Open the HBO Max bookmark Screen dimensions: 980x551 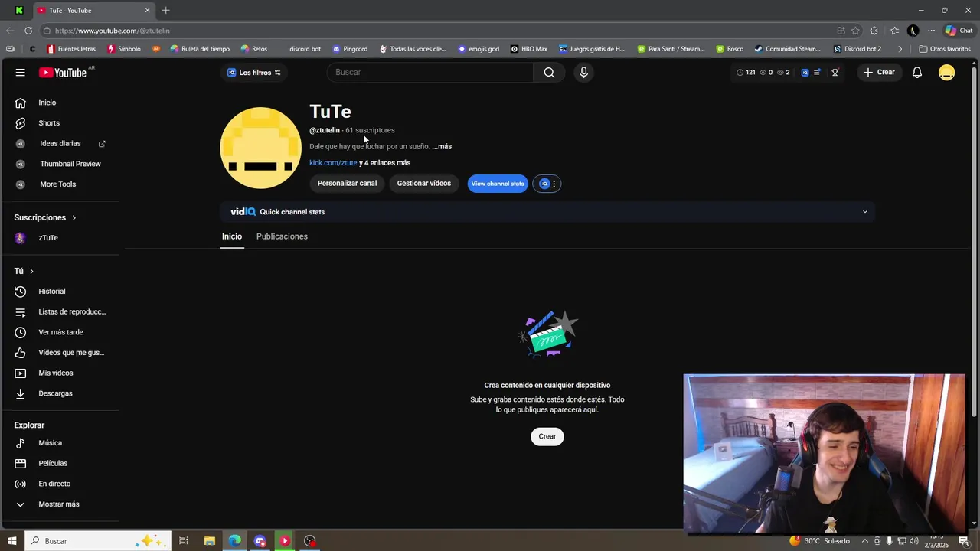529,49
